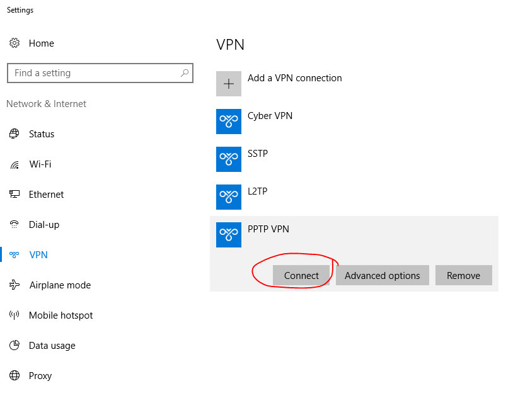Click the Find a setting search box
The image size is (530, 420).
pos(100,73)
